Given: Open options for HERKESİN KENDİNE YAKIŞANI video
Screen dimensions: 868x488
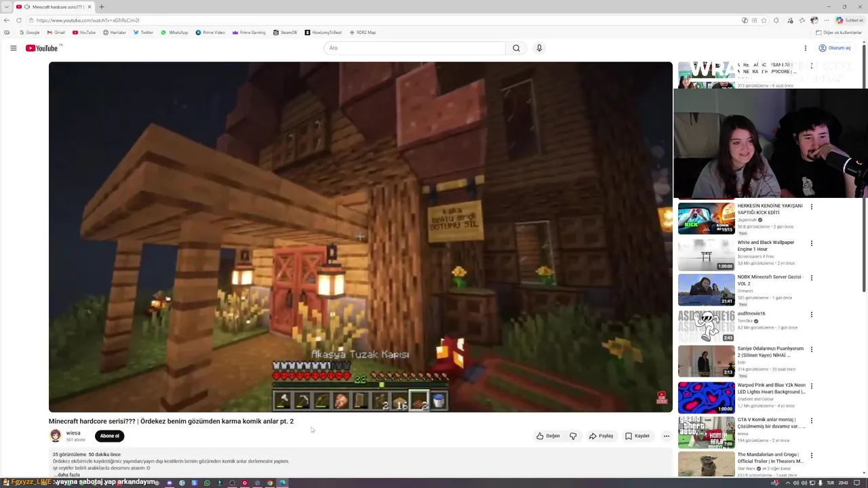Looking at the screenshot, I should pyautogui.click(x=812, y=207).
